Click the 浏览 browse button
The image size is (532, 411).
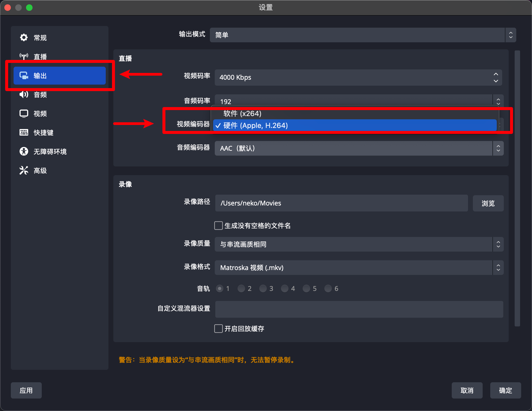pos(488,203)
